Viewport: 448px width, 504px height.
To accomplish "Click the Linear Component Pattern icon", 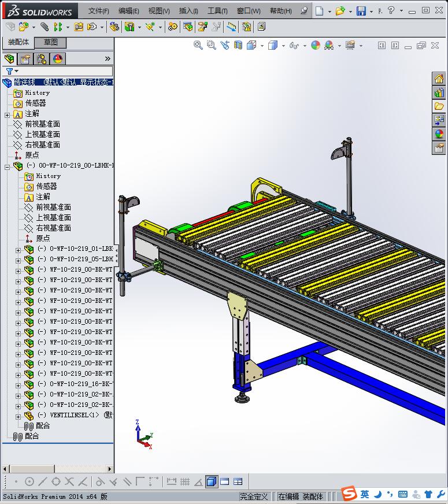I will tap(58, 27).
